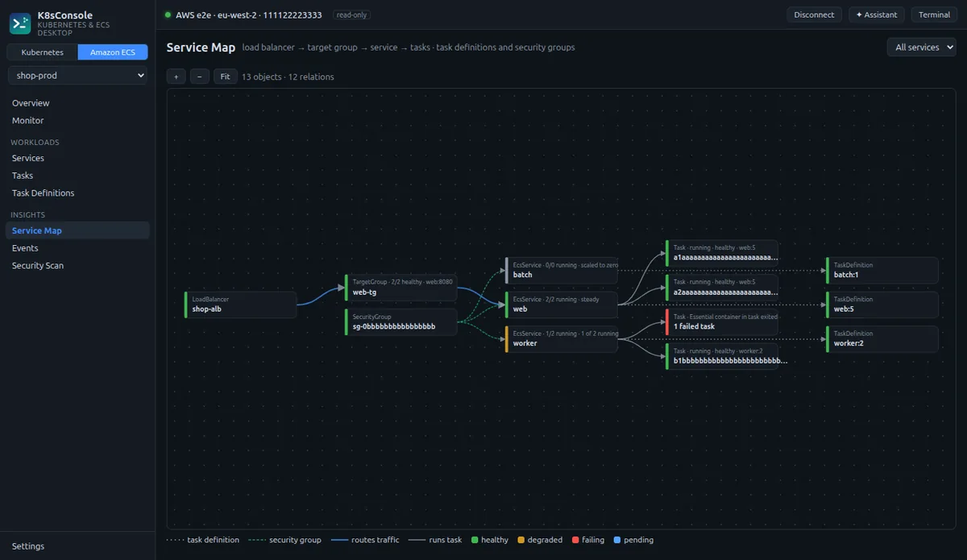Select the SecurityGroup sg-0bbb node
The image size is (967, 560).
[400, 321]
